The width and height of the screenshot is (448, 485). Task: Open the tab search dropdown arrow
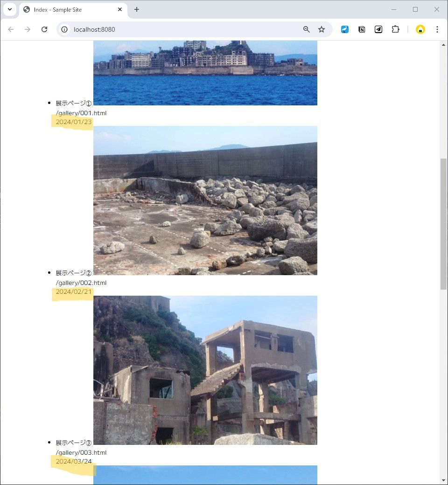pos(10,9)
